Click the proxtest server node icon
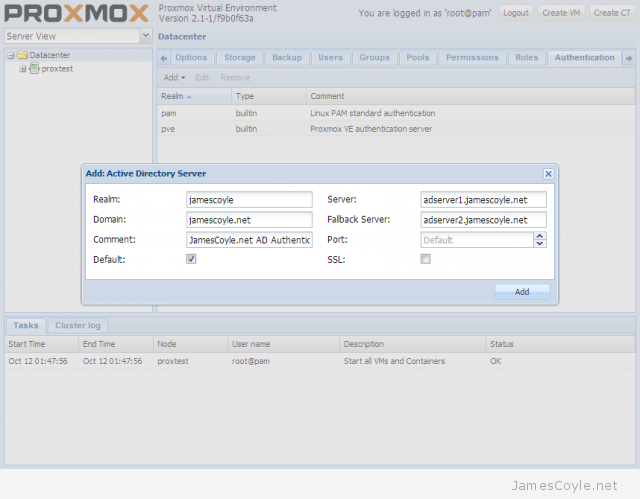The height and width of the screenshot is (499, 640). coord(35,69)
